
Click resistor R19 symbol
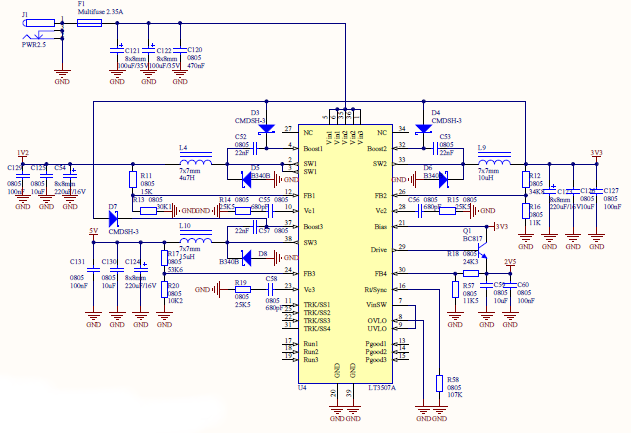(x=243, y=289)
